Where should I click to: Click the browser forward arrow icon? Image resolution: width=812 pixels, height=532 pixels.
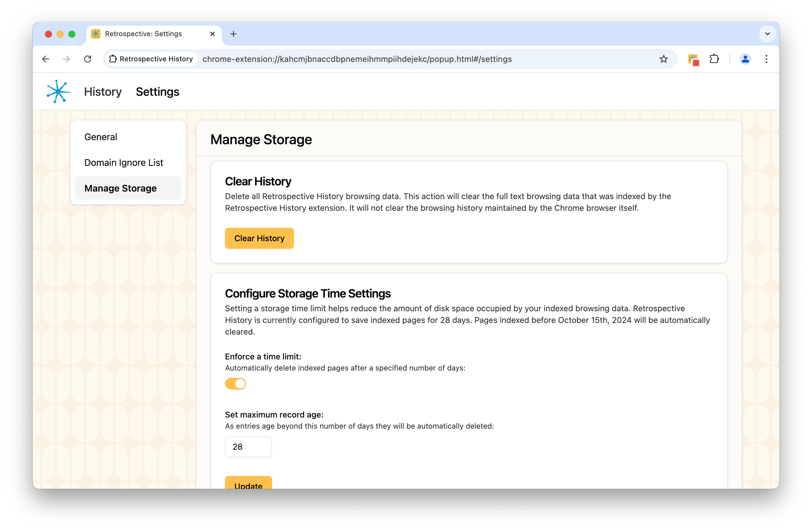tap(66, 59)
